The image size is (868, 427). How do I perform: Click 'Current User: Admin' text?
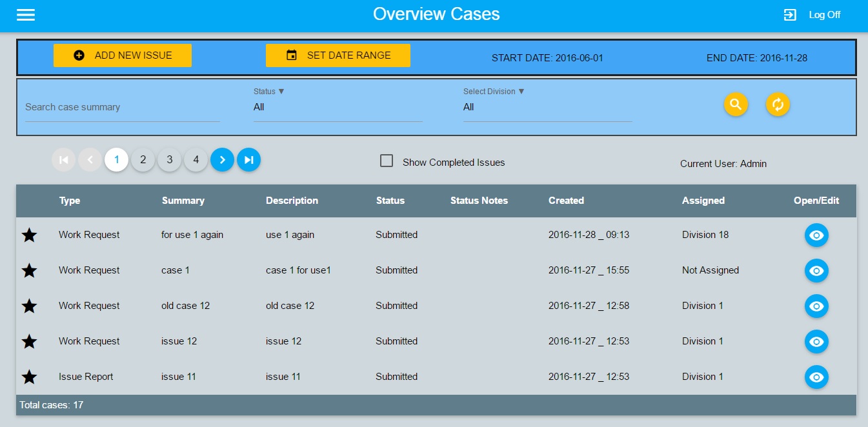tap(723, 164)
